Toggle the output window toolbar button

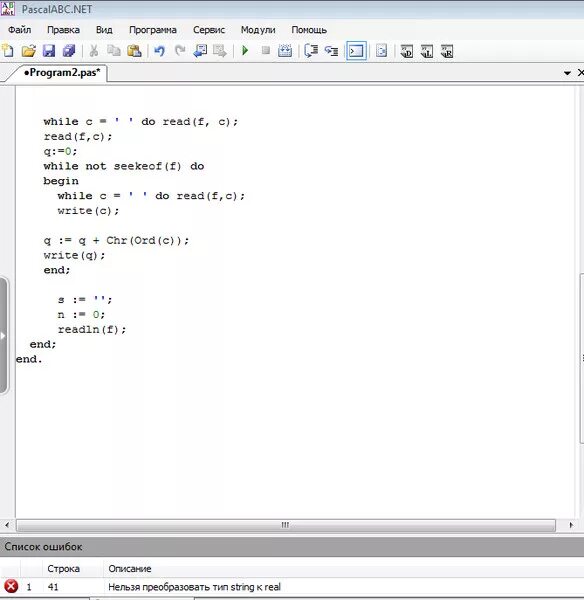point(356,51)
